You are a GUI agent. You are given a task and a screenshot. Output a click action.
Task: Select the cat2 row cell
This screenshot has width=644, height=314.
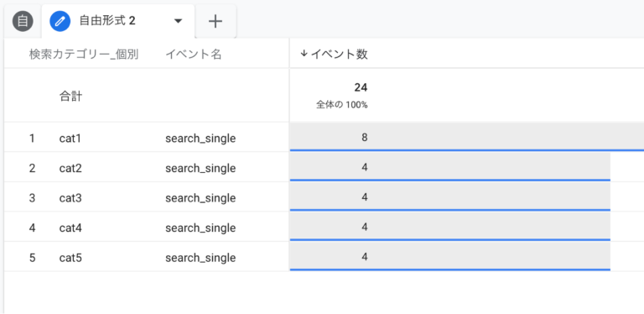pyautogui.click(x=70, y=168)
